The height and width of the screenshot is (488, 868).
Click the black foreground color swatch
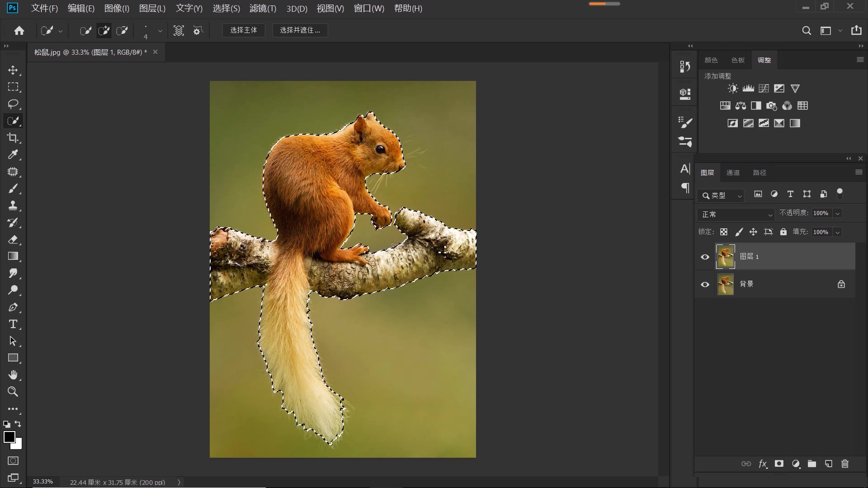pos(9,436)
